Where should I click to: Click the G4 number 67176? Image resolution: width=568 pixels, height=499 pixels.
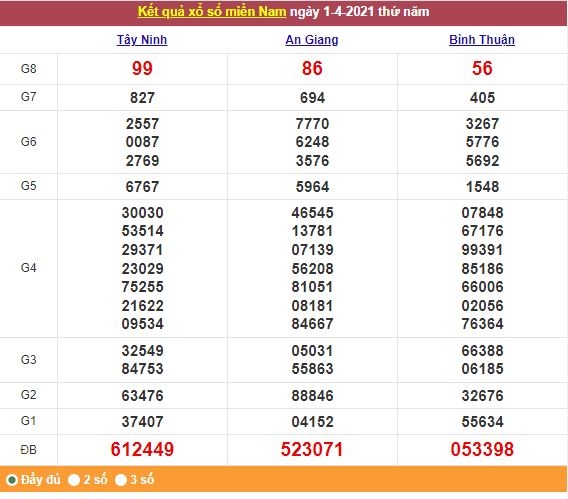[482, 231]
